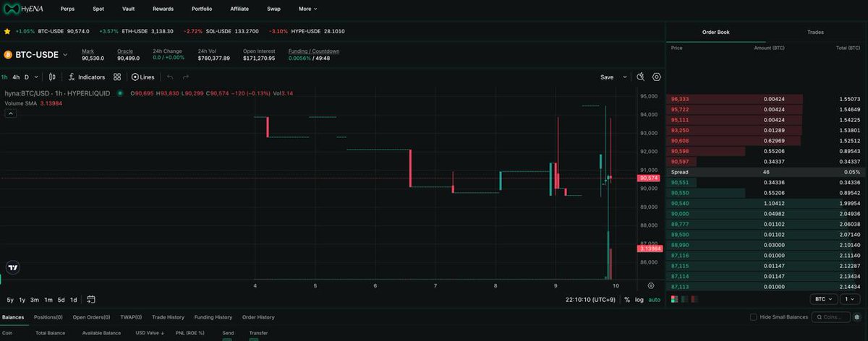Set chart range to 3m
Image resolution: width=868 pixels, height=341 pixels.
coord(35,300)
